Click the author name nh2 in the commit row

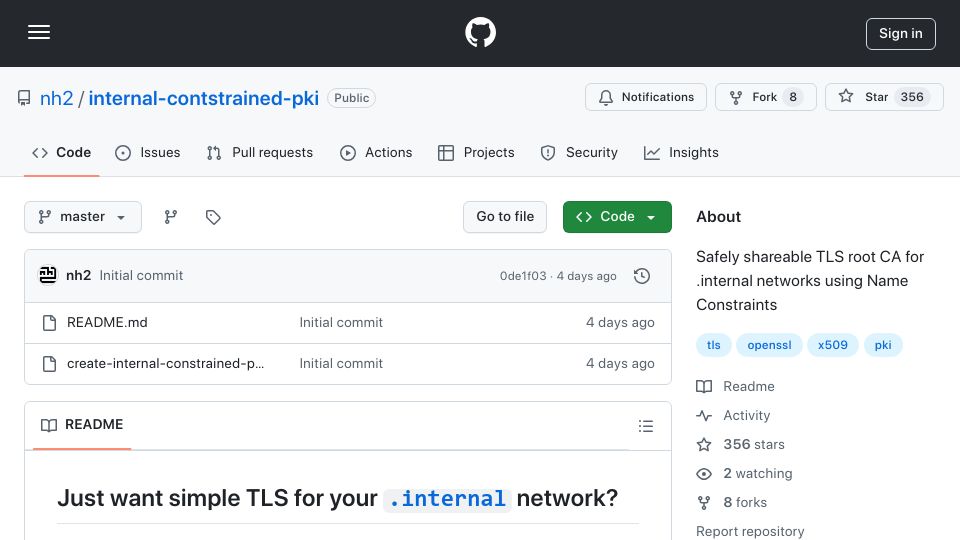[78, 276]
